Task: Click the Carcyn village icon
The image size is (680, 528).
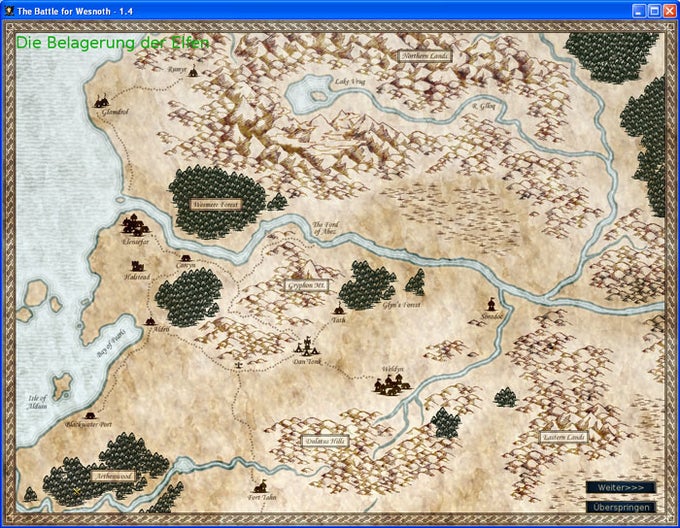Action: point(186,258)
